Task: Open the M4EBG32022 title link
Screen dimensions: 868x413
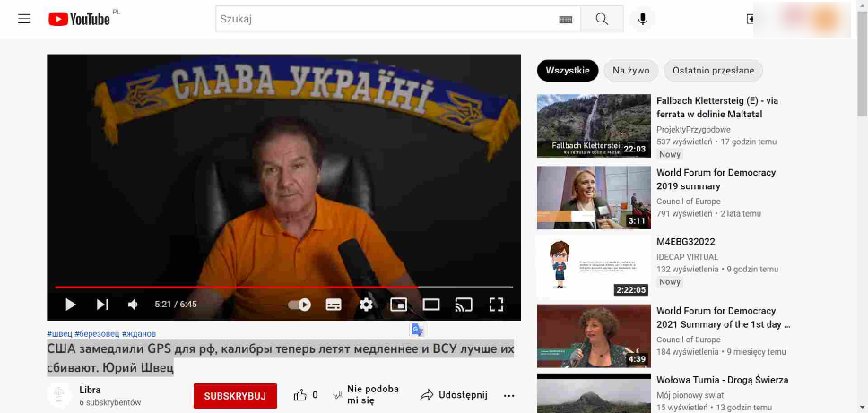Action: click(686, 242)
